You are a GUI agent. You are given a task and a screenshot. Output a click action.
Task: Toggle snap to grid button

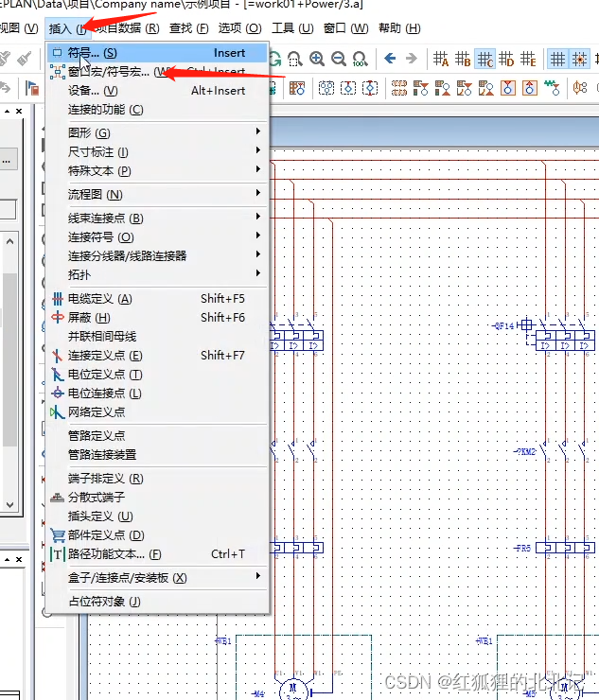pyautogui.click(x=579, y=59)
